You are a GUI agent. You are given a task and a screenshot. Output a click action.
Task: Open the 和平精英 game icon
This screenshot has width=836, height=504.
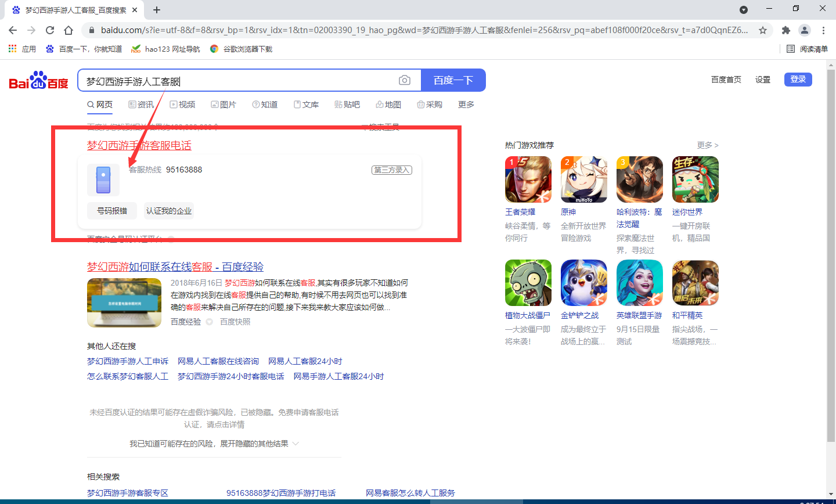696,283
